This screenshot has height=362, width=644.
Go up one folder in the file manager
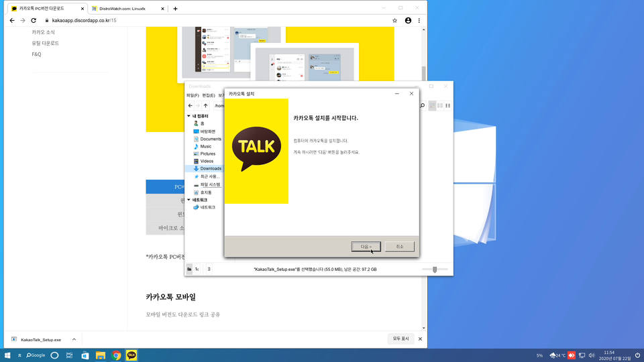coord(205,105)
